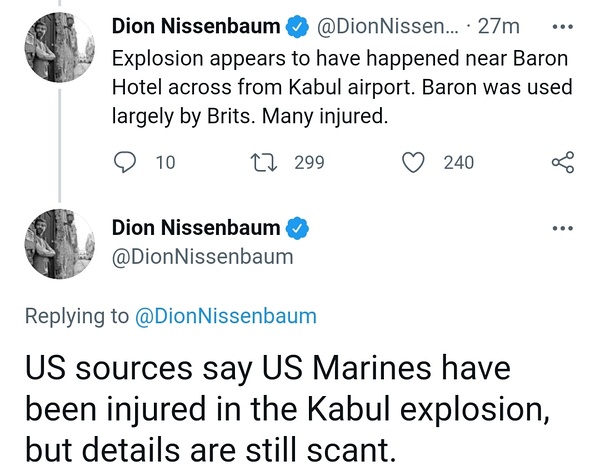The image size is (600, 476).
Task: Open more options on the second tweet
Action: 564,228
